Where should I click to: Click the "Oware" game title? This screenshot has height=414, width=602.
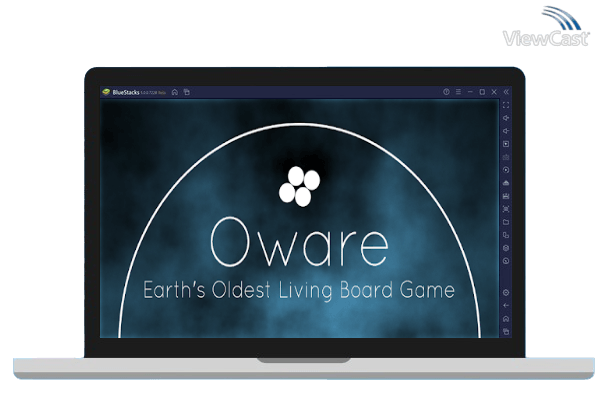pyautogui.click(x=299, y=242)
